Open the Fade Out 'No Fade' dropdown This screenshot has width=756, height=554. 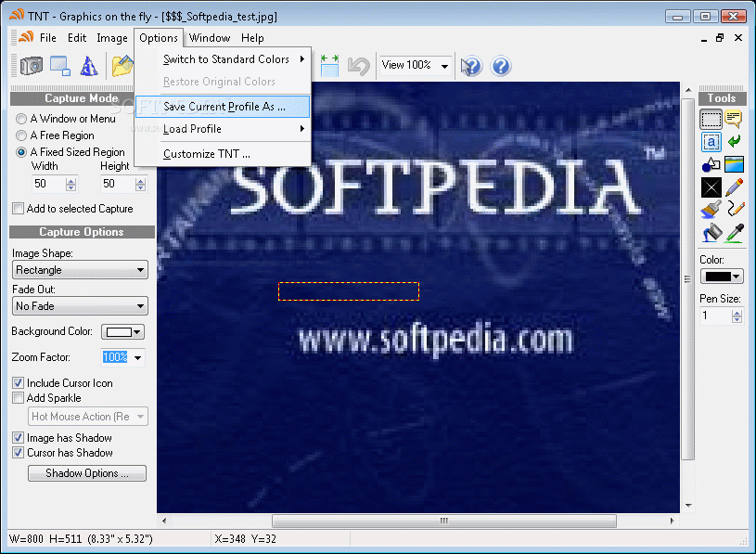tap(80, 306)
